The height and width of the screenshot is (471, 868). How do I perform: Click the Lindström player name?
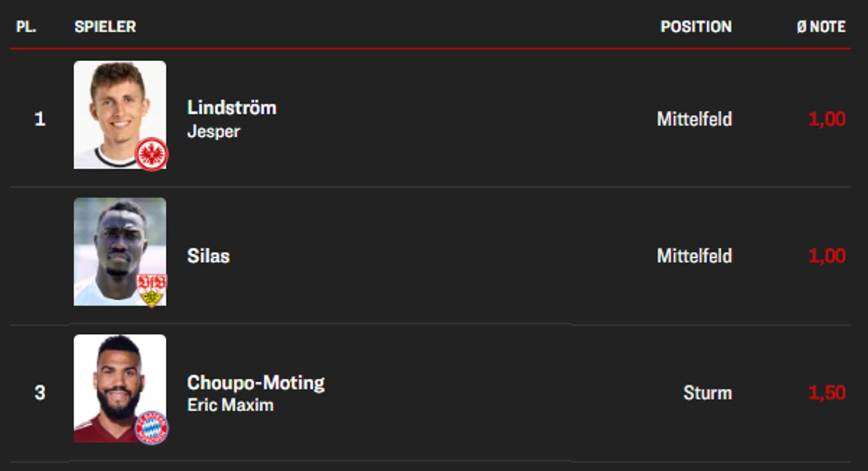[232, 108]
